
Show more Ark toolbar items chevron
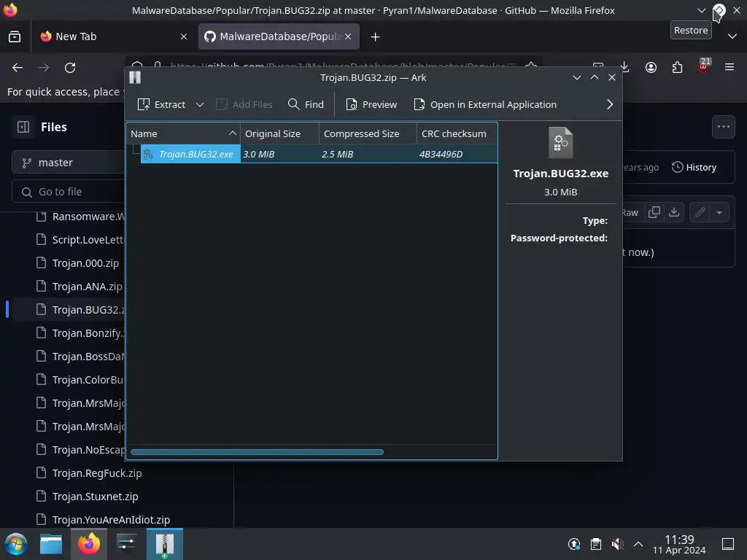pos(610,104)
